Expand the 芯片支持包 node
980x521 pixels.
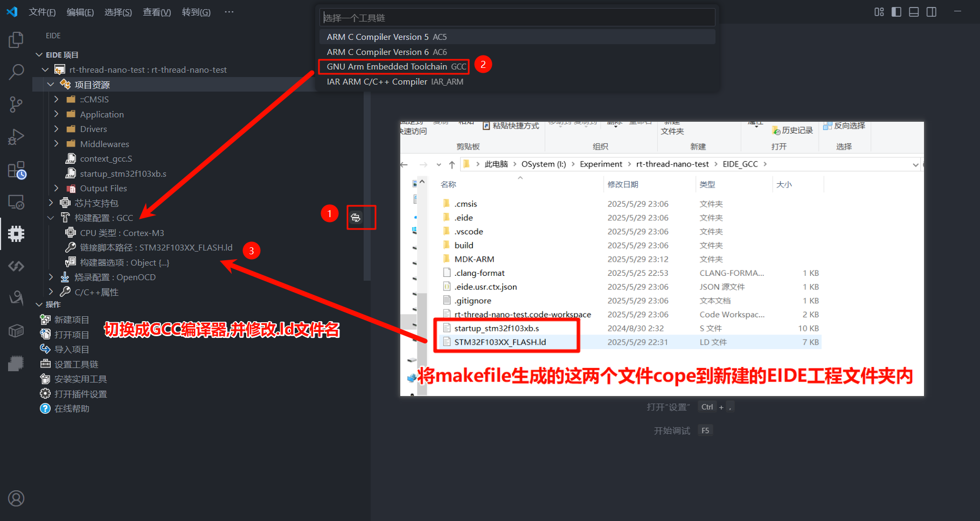click(x=51, y=203)
